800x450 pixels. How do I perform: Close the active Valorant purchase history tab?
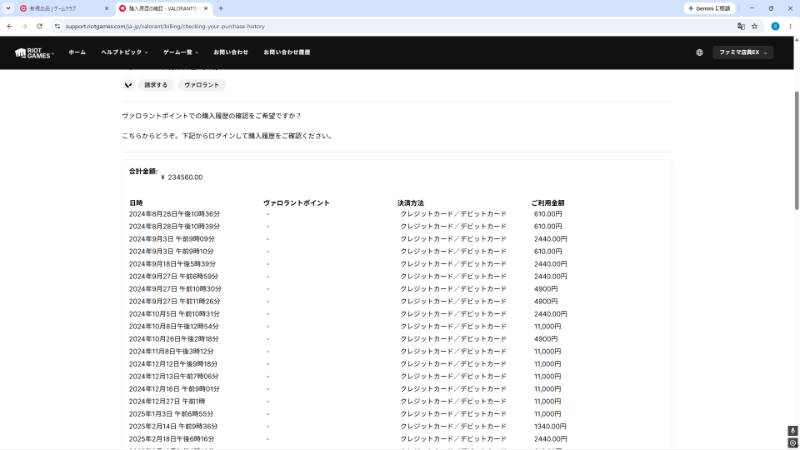[x=206, y=8]
